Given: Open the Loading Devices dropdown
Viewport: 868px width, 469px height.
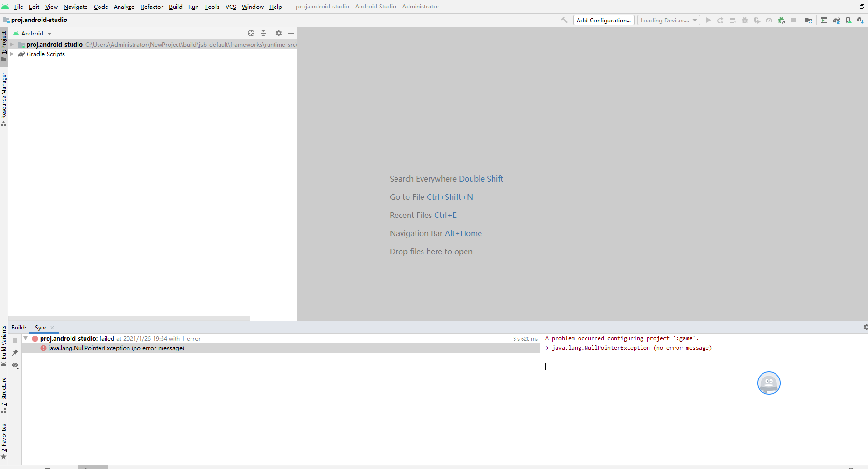Looking at the screenshot, I should click(x=669, y=20).
